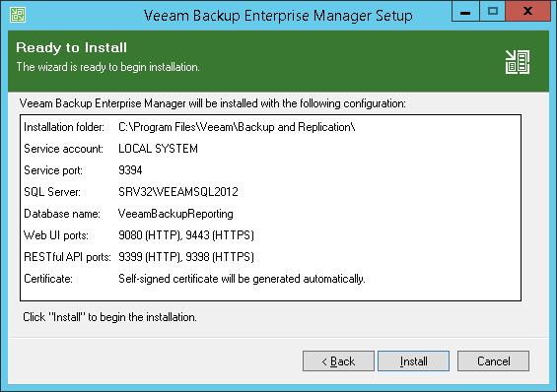Click the LOCAL SYSTEM service account value
557x392 pixels.
158,149
